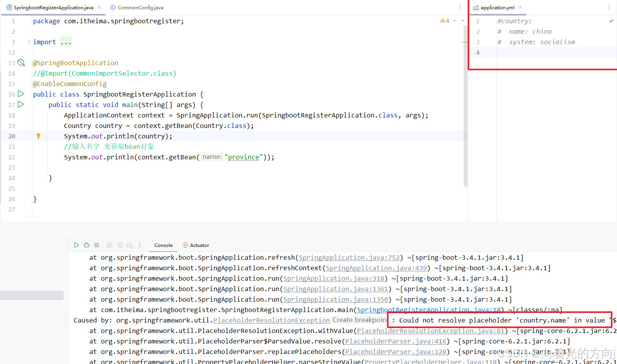
Task: Click the exit-arrow icon in run toolbar
Action: pyautogui.click(x=120, y=245)
